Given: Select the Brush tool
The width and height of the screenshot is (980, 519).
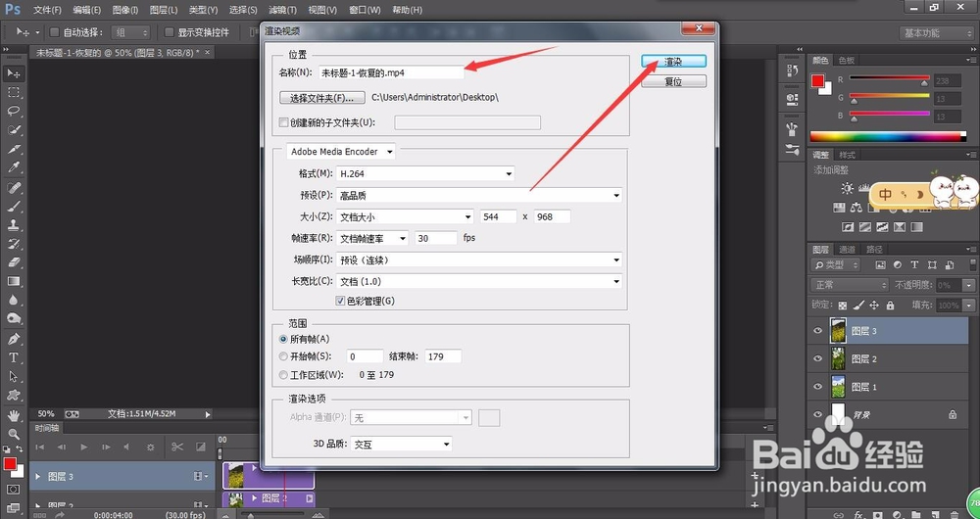Looking at the screenshot, I should click(x=13, y=206).
